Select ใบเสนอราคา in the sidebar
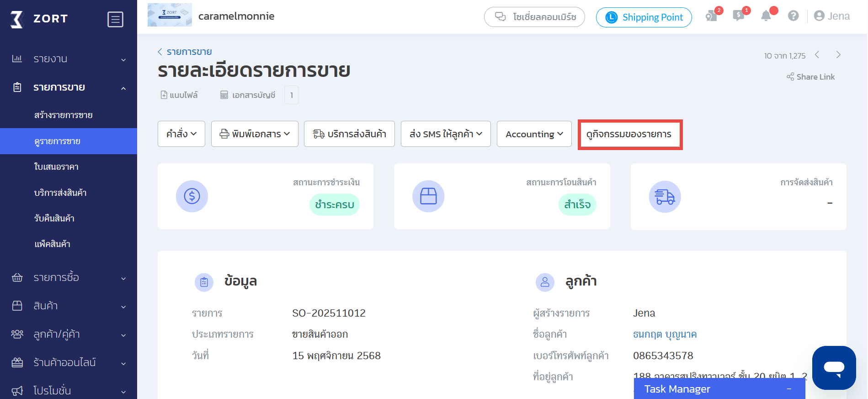This screenshot has height=399, width=868. pos(56,167)
